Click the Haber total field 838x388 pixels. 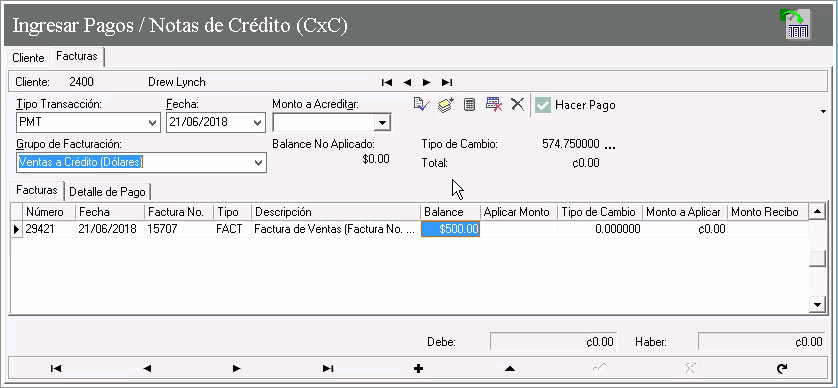pos(763,342)
